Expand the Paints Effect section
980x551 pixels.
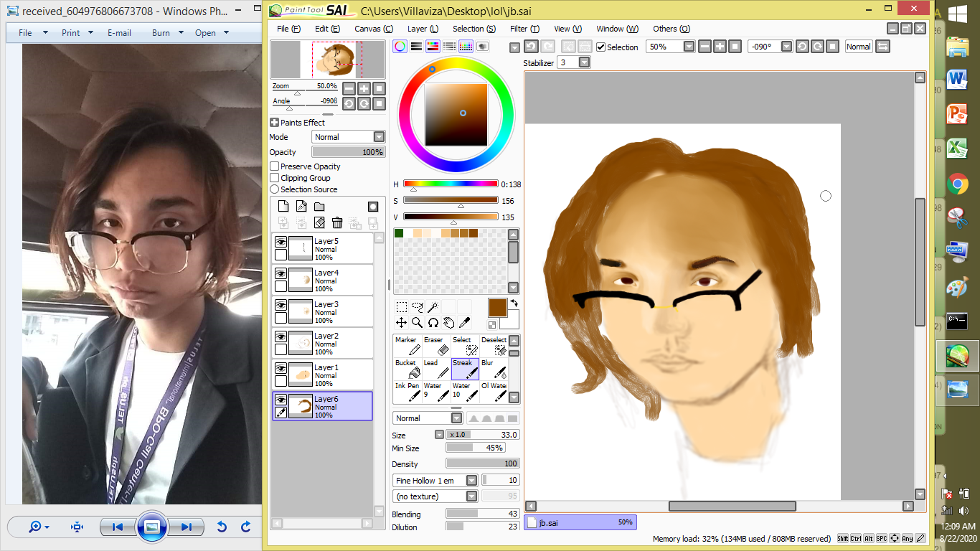[x=274, y=123]
